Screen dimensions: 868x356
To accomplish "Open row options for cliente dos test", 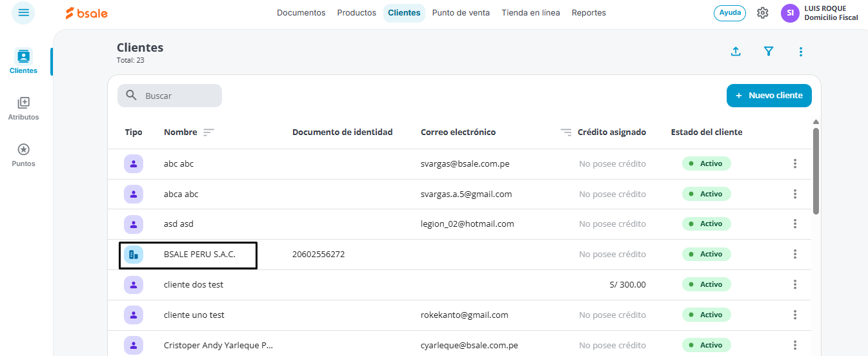I will (x=795, y=284).
